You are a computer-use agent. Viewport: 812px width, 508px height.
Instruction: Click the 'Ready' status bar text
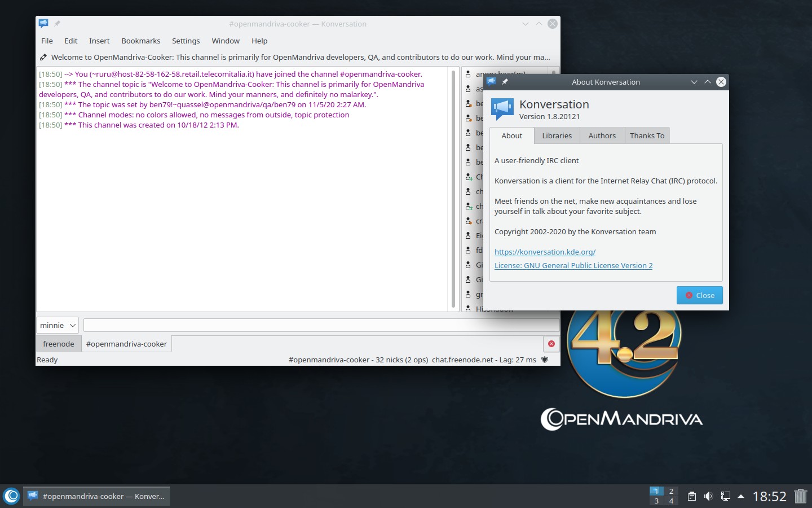coord(47,360)
